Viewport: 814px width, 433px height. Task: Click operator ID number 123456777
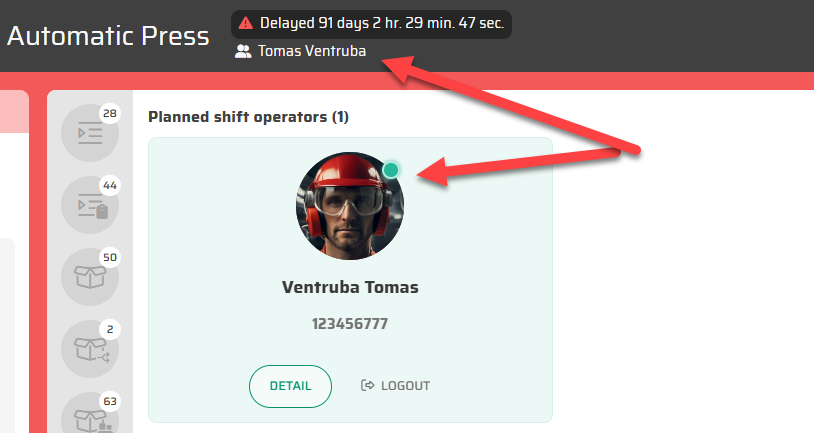pyautogui.click(x=350, y=324)
